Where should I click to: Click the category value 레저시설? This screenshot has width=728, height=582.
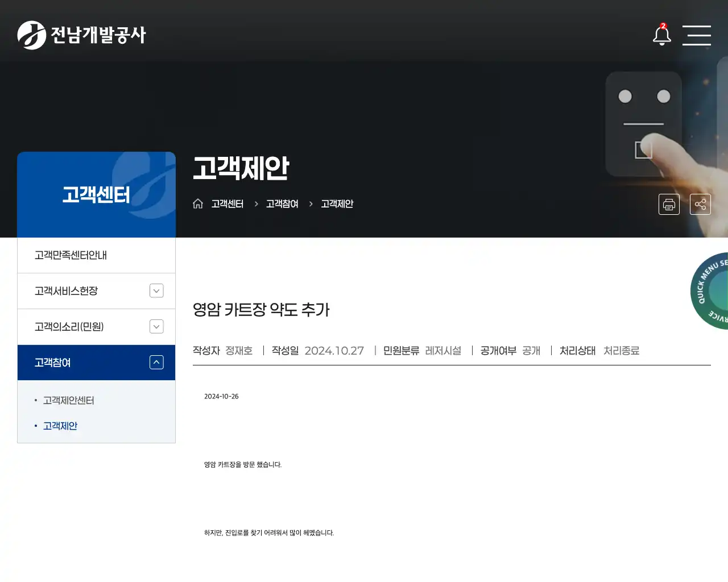coord(443,351)
